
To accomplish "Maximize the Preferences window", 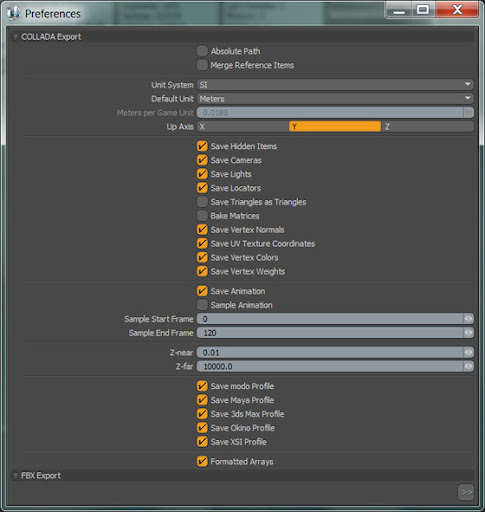I will 423,10.
